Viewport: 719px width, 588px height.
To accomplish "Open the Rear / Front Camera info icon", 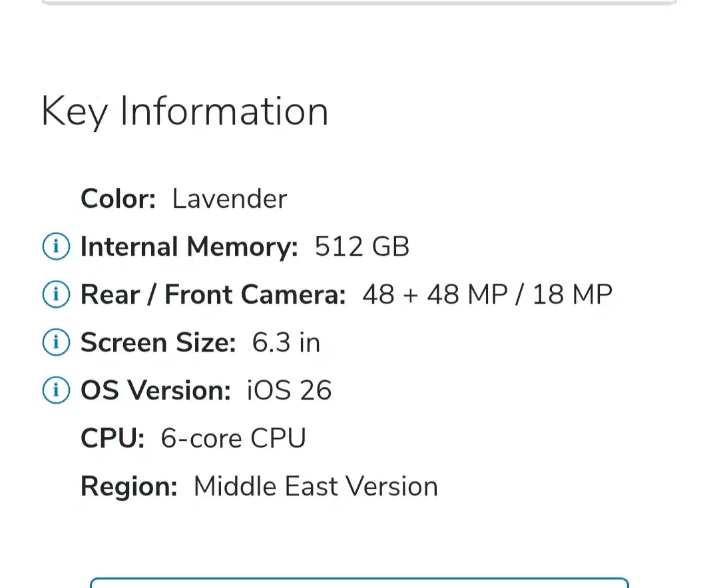I will coord(56,294).
